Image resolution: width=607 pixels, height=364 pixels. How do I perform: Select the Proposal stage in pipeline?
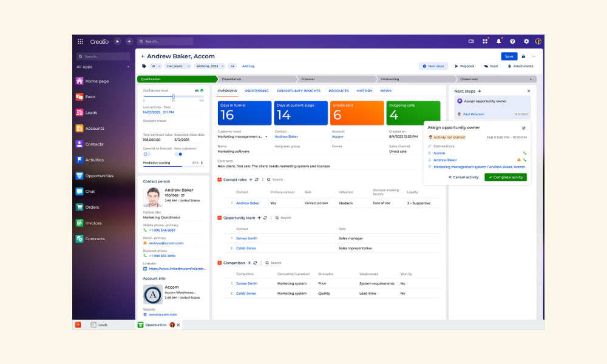coord(337,79)
